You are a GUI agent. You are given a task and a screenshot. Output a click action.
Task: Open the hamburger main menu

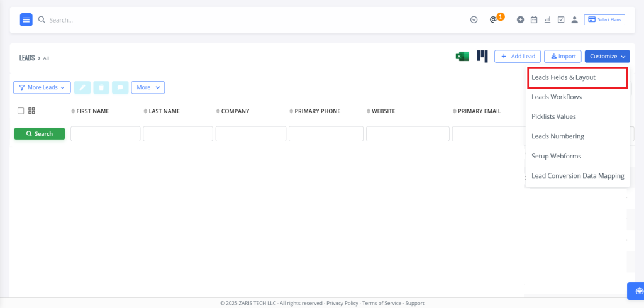[26, 19]
